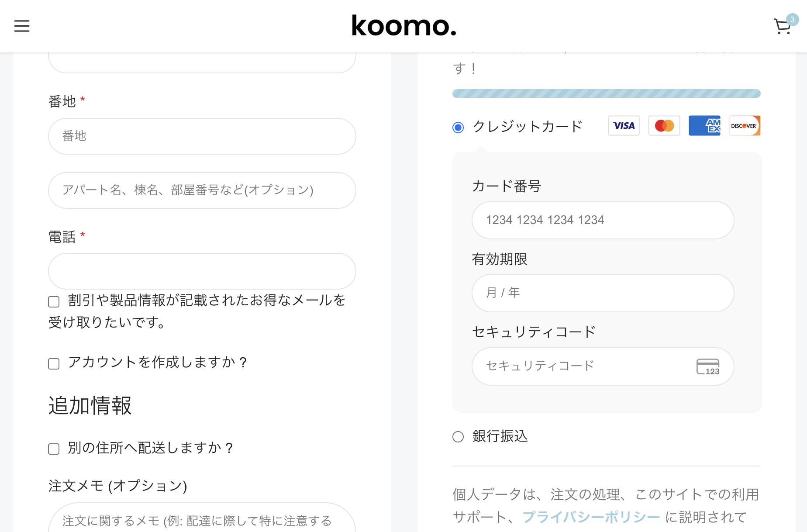807x532 pixels.
Task: Click the Visa card logo
Action: (624, 126)
